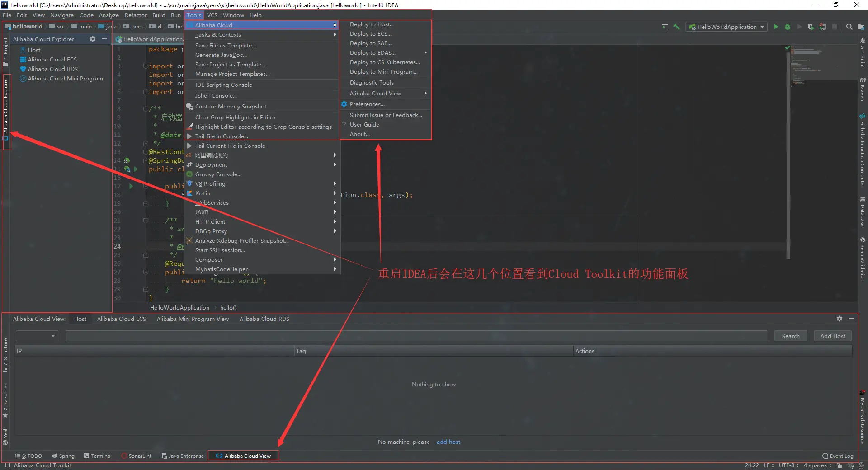The image size is (868, 470).
Task: Open the Event Log tool window
Action: [838, 456]
